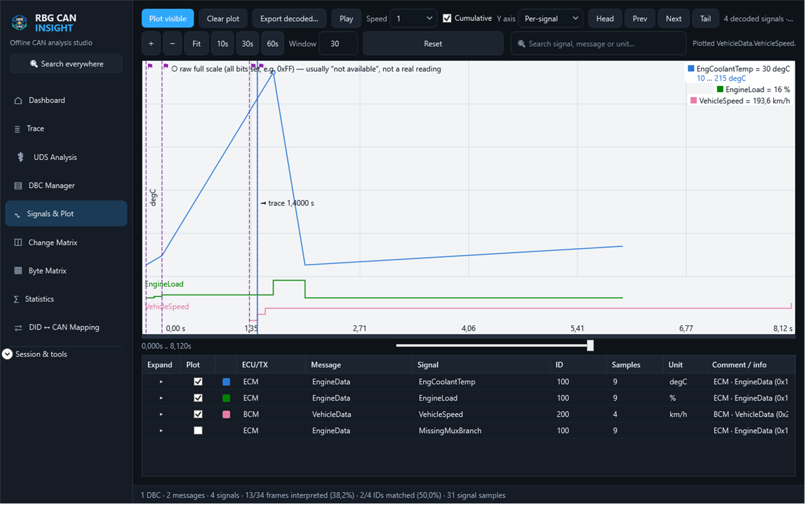
Task: Open the Trace page
Action: click(66, 129)
